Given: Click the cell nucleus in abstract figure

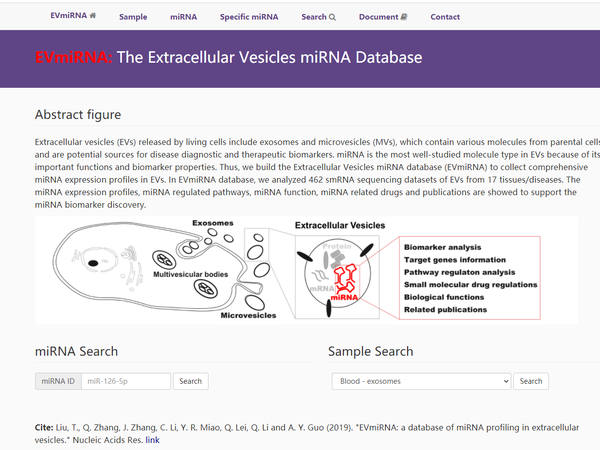Looking at the screenshot, I should (x=93, y=264).
